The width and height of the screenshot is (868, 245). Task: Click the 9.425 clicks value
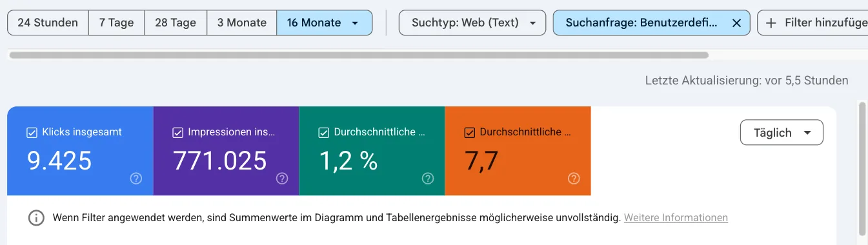[x=59, y=161]
